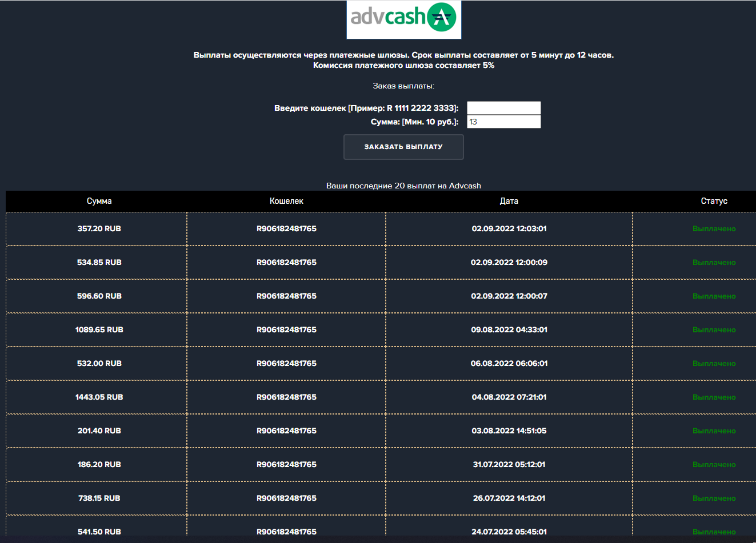Screen dimensions: 756x543
Task: Click the wallet number in the 534.85 RUB row
Action: (286, 262)
